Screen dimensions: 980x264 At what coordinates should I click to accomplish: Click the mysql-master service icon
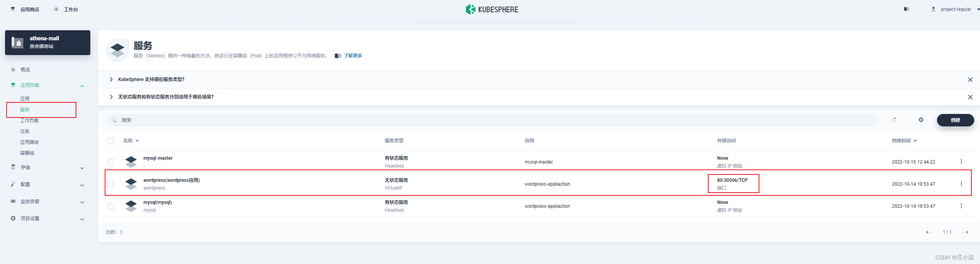click(131, 162)
